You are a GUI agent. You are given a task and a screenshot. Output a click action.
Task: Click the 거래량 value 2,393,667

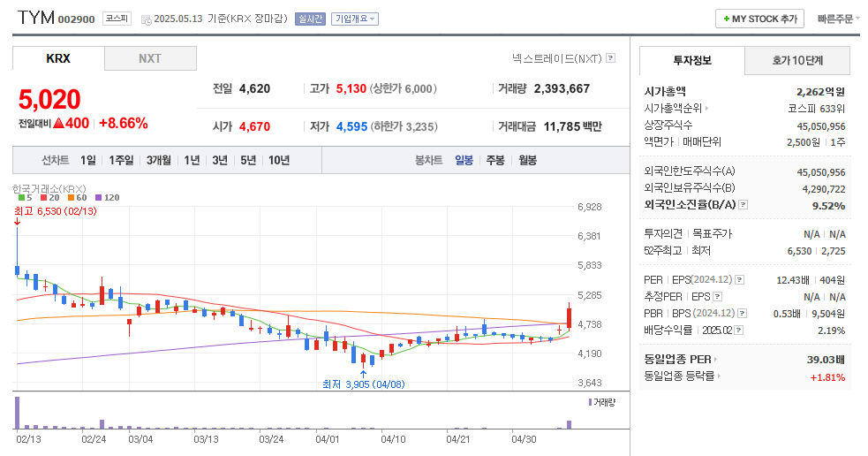click(562, 88)
